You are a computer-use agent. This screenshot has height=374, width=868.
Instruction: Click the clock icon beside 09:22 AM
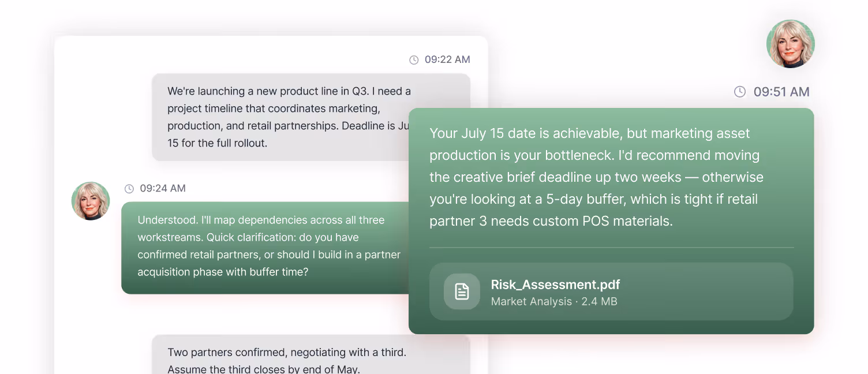pyautogui.click(x=414, y=59)
